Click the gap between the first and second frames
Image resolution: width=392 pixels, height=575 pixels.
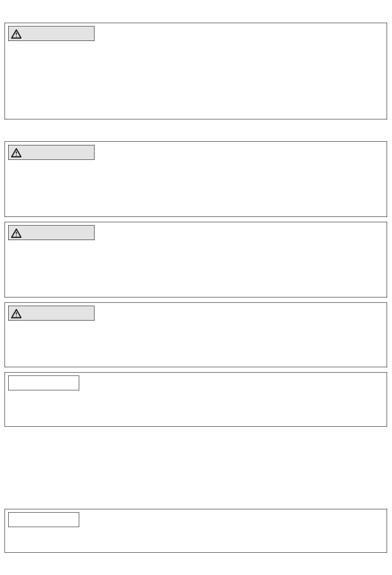pyautogui.click(x=196, y=131)
